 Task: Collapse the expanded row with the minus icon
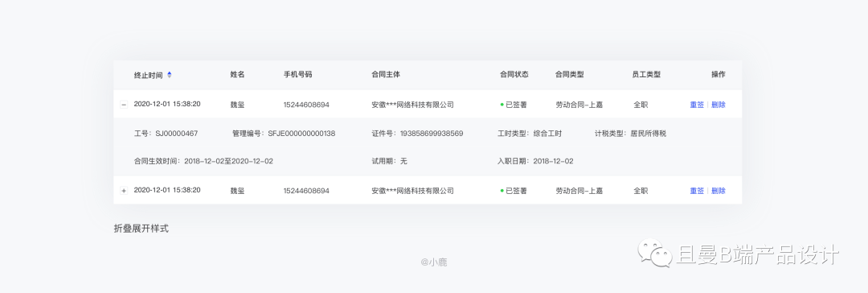point(124,105)
